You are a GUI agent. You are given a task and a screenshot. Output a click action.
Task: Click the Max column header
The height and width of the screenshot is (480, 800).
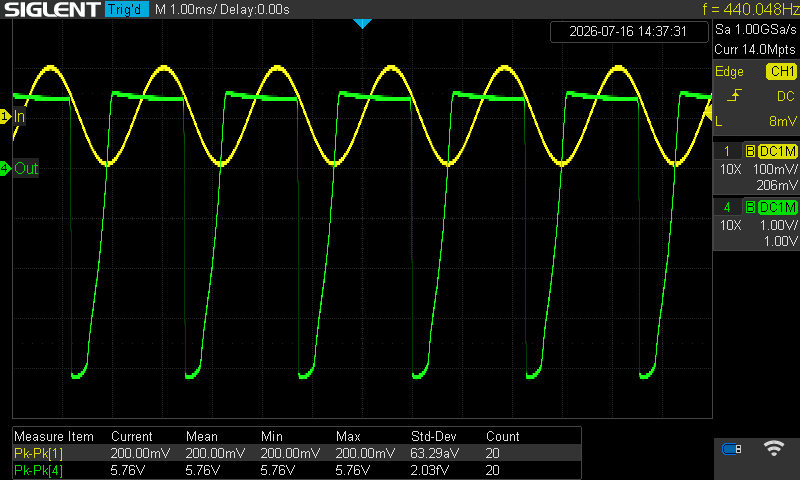(x=348, y=437)
